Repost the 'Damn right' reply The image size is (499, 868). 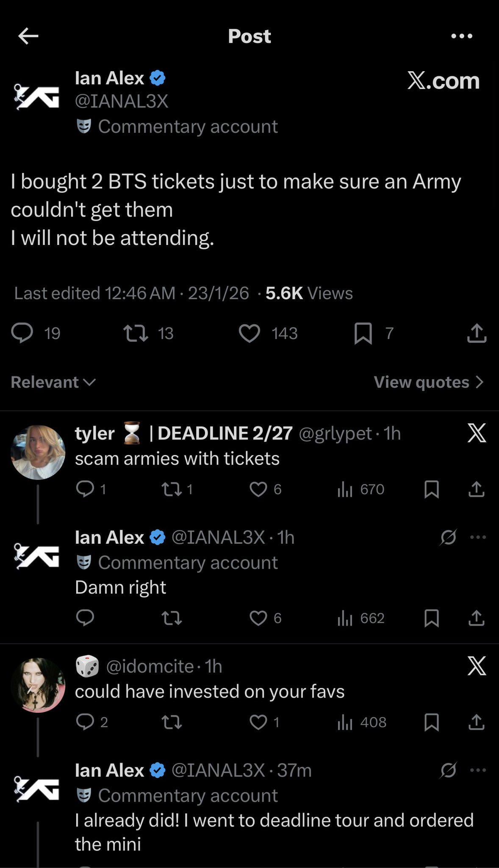pyautogui.click(x=172, y=618)
